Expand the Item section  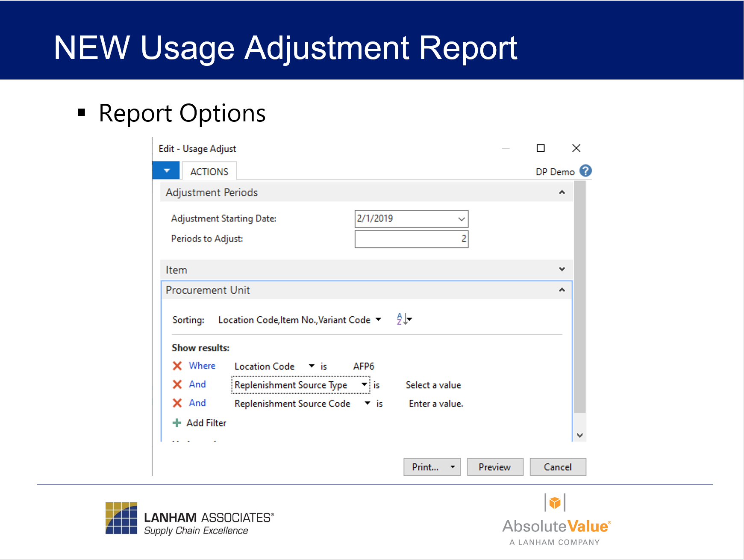[562, 269]
